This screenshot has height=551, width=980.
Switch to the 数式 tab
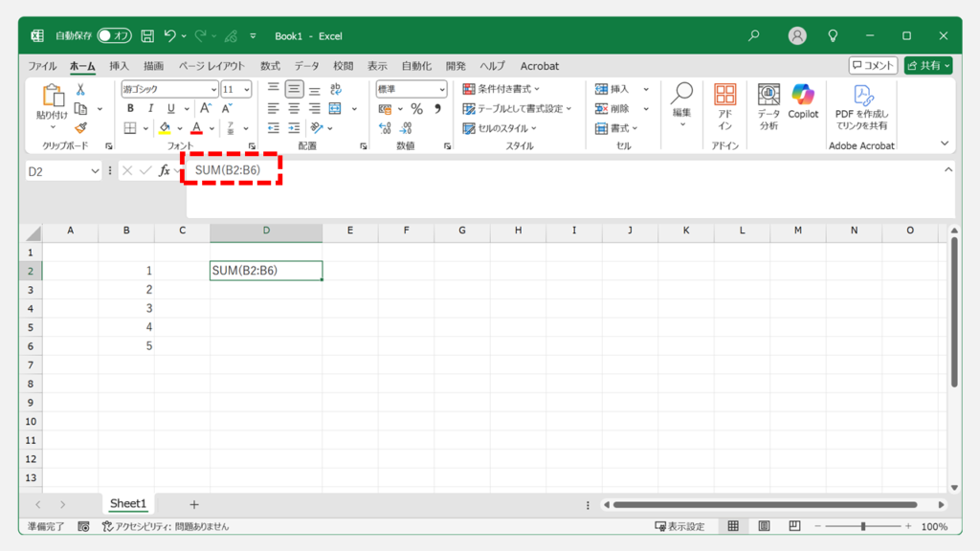click(270, 66)
